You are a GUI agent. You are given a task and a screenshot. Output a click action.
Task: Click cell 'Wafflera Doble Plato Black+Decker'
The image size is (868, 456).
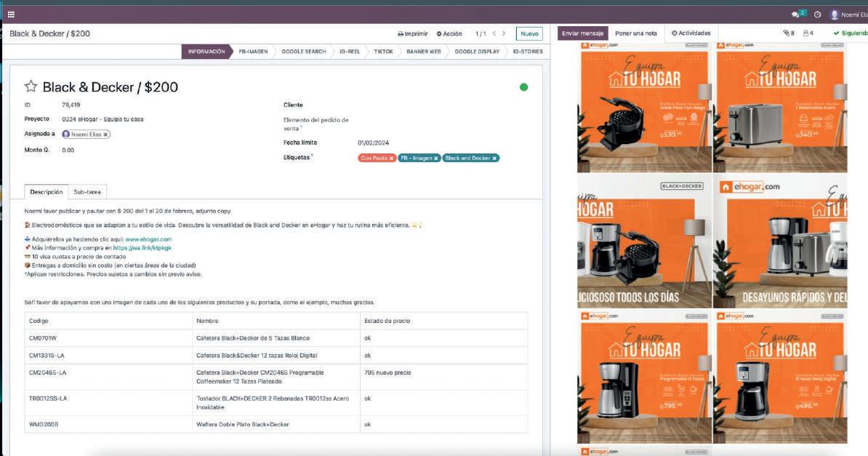pos(276,425)
